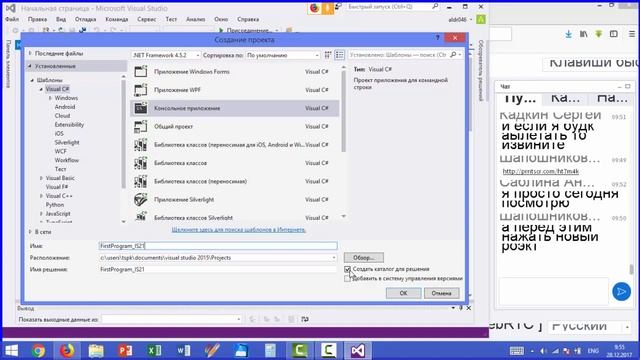Click the Библиотека классов template icon
Image resolution: width=640 pixels, height=360 pixels.
(141, 163)
